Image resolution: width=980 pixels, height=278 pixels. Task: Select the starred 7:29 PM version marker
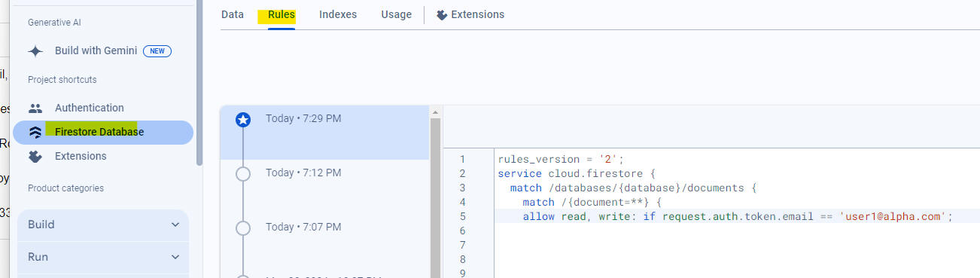click(x=243, y=119)
